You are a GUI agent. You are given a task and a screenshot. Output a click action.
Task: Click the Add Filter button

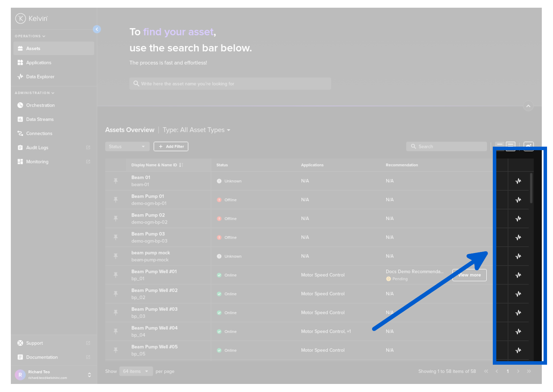[171, 147]
